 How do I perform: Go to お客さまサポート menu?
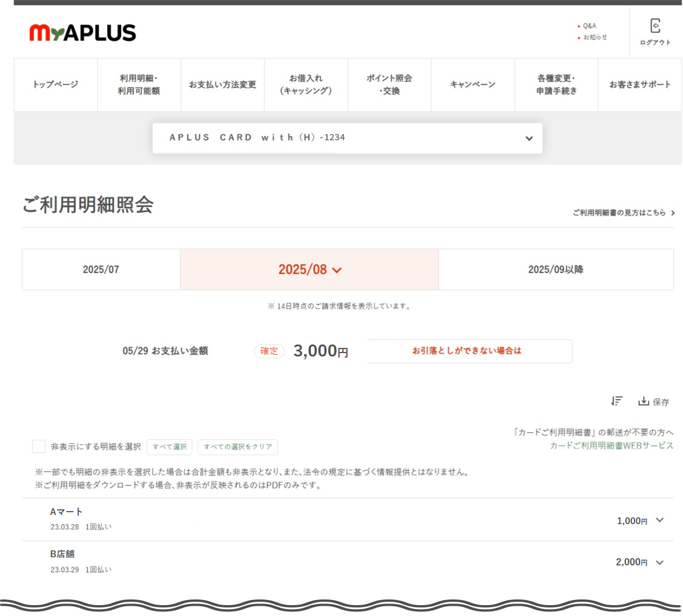(640, 84)
